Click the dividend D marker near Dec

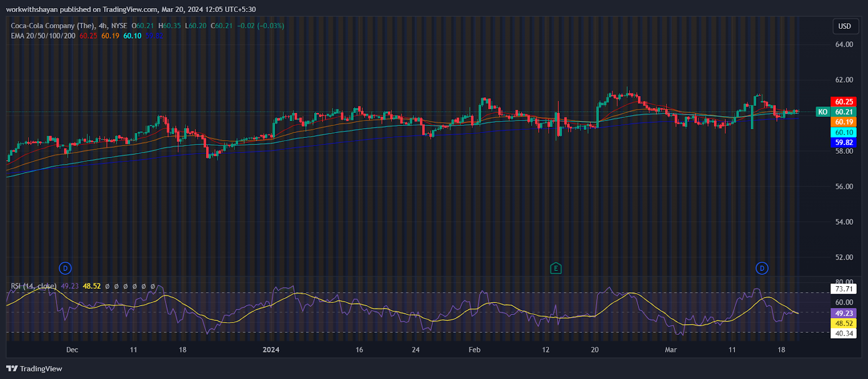(x=65, y=268)
